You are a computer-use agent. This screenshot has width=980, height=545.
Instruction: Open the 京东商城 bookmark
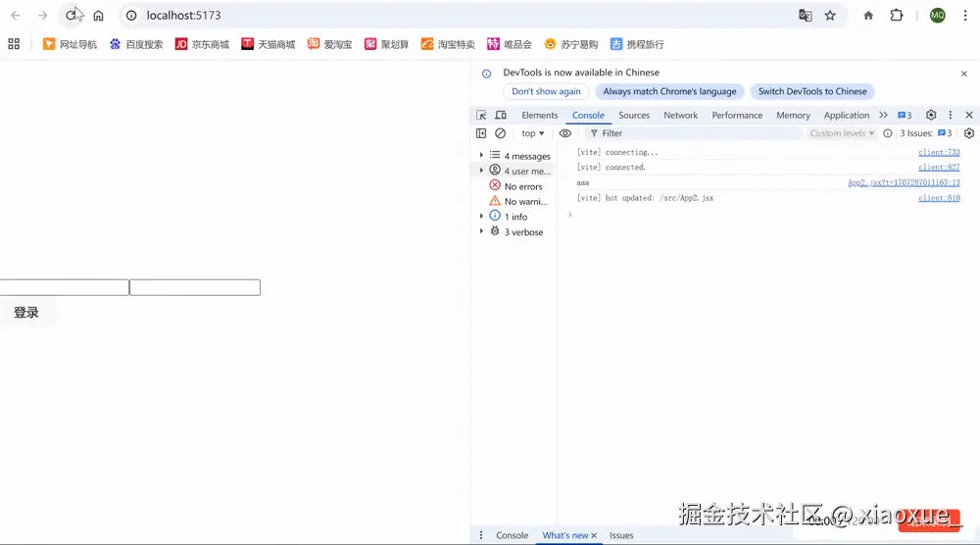tap(202, 44)
